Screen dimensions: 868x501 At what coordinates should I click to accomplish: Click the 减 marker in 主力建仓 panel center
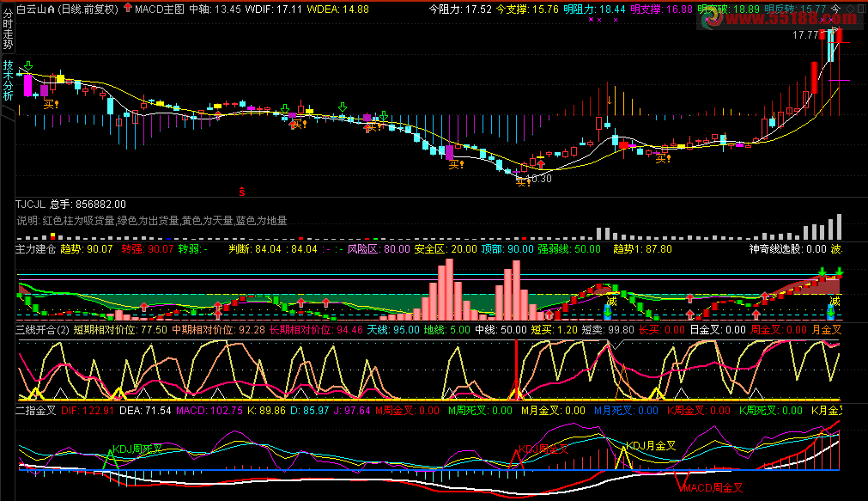pos(611,301)
